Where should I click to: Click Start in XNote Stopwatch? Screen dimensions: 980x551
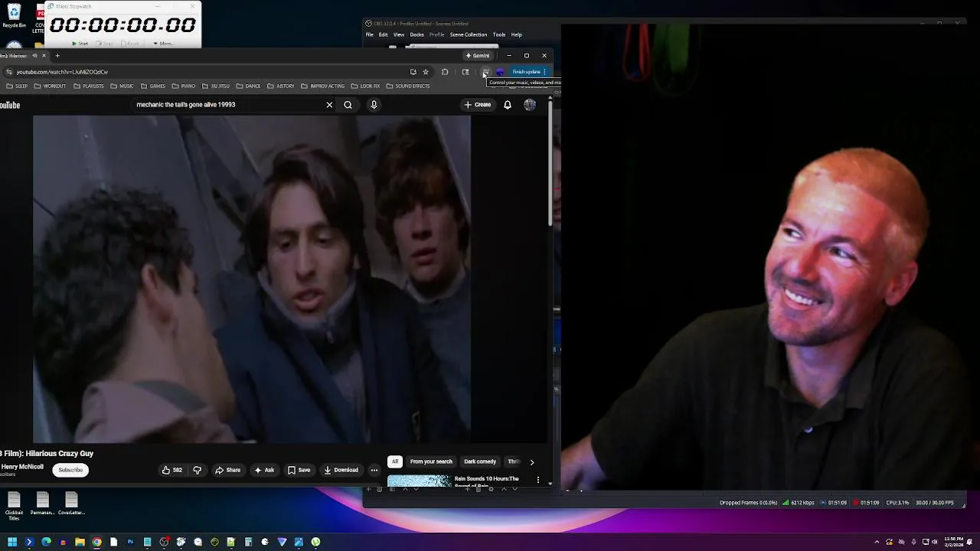tap(80, 44)
